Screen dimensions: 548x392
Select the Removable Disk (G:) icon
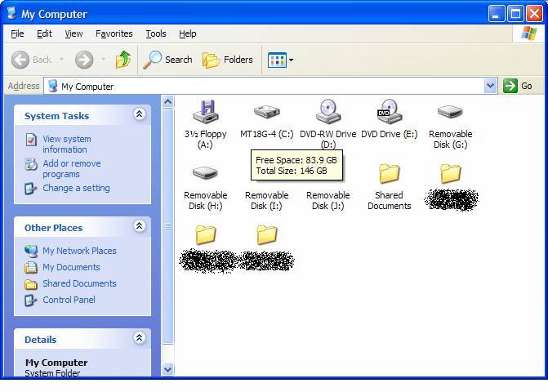[x=450, y=112]
